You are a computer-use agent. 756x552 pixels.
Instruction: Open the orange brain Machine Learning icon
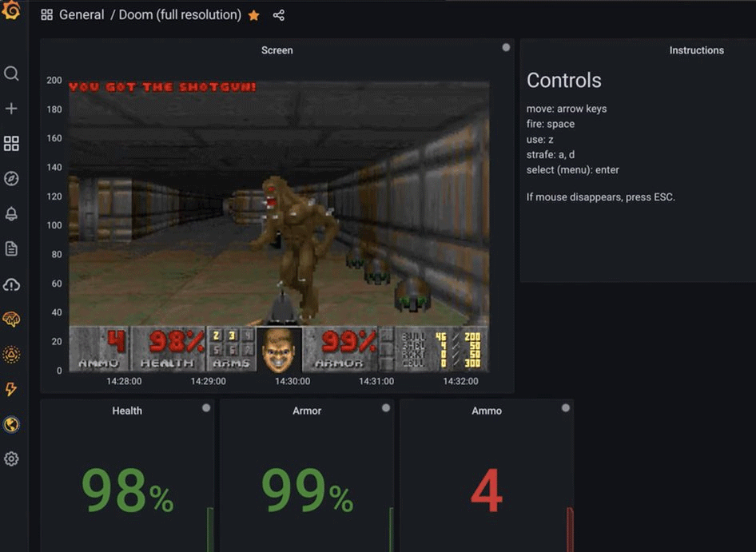pos(11,320)
